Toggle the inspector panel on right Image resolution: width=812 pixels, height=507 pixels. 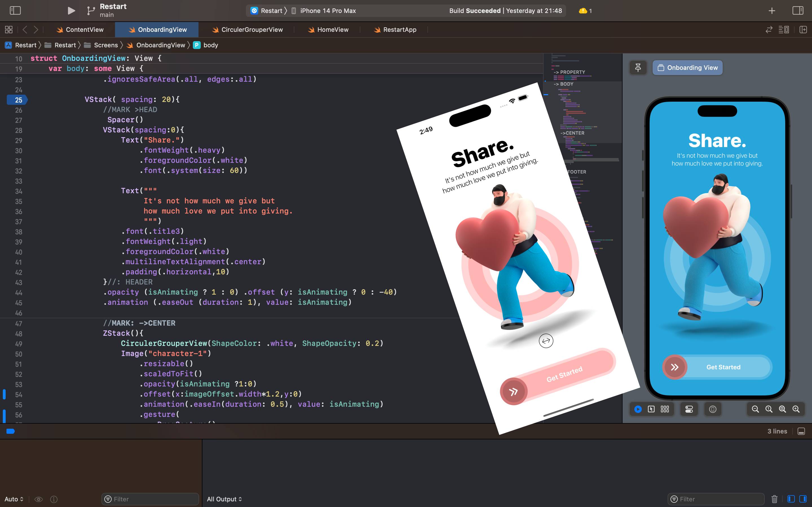(798, 11)
